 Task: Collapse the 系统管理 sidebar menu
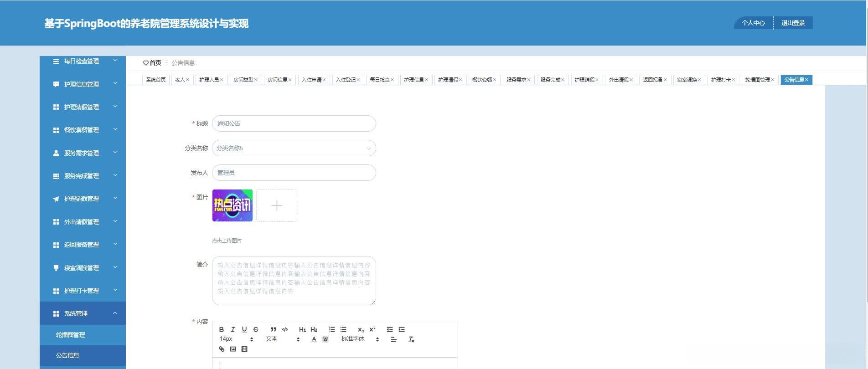click(x=83, y=313)
